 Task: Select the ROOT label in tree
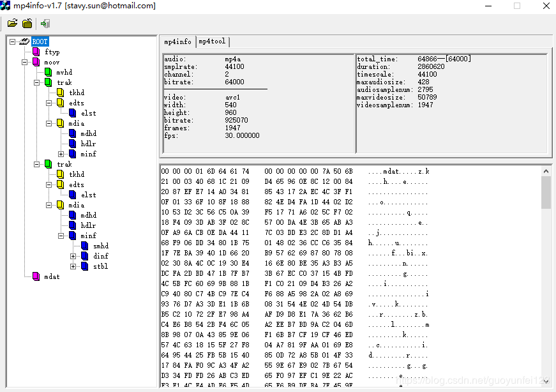[40, 42]
